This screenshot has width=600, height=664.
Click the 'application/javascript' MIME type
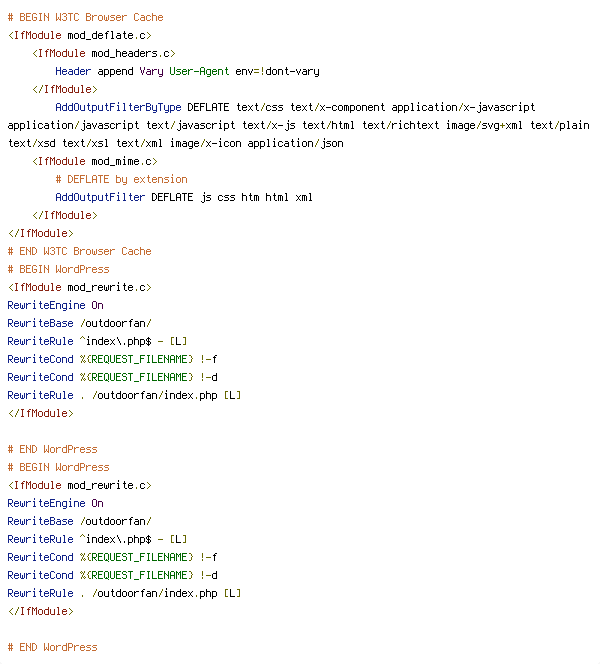(73, 125)
